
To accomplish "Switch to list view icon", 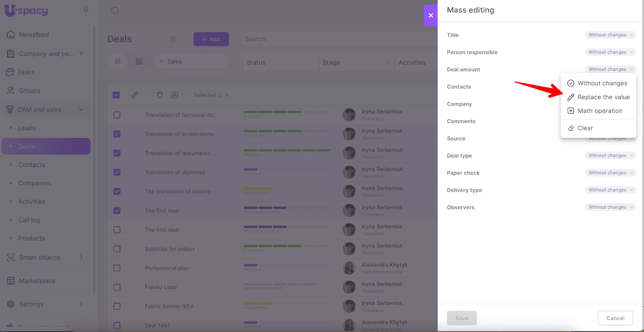I will tap(118, 61).
